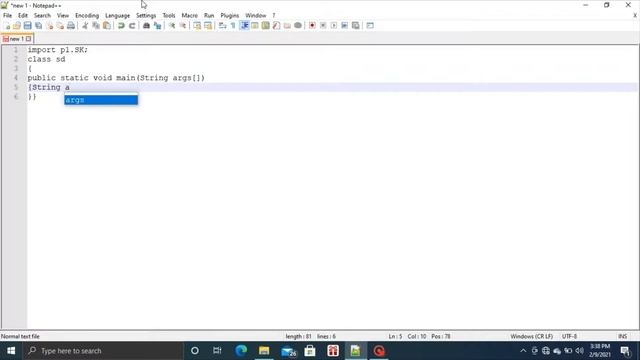Screen dimensions: 640x360
Task: Open the Encoding menu
Action: (87, 16)
